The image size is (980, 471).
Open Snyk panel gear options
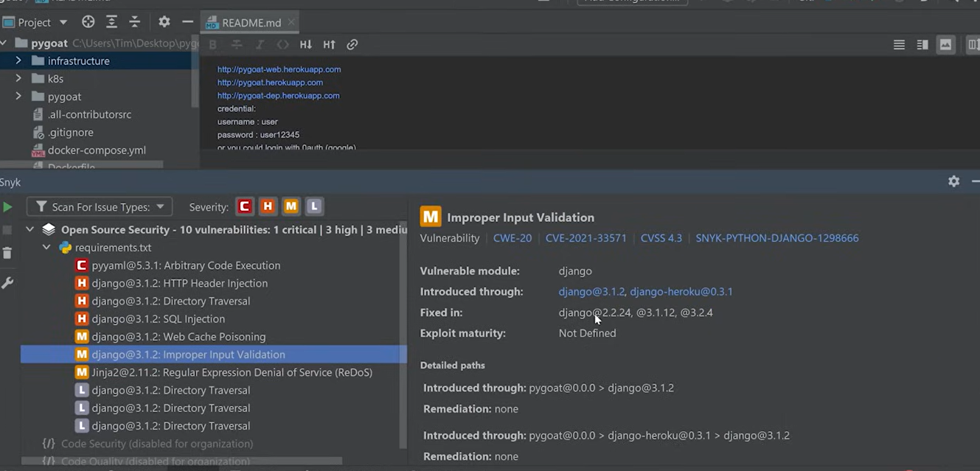tap(953, 181)
